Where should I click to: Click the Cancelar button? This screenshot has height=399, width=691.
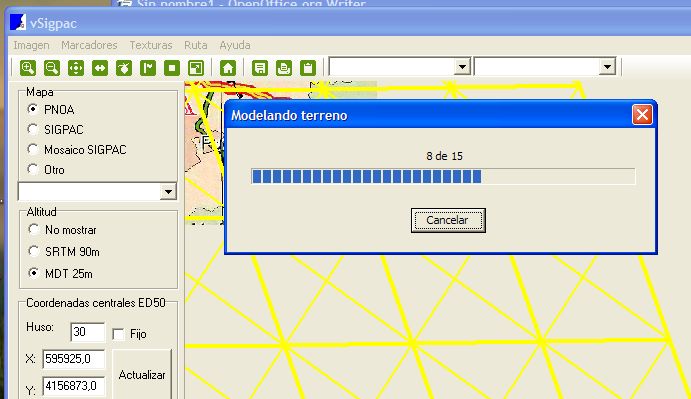point(448,220)
